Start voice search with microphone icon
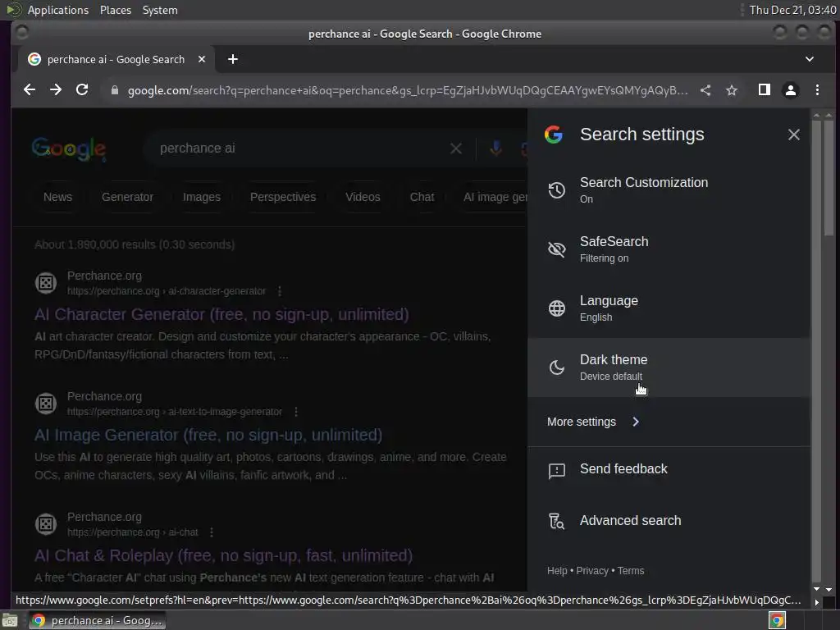This screenshot has width=840, height=630. point(496,148)
